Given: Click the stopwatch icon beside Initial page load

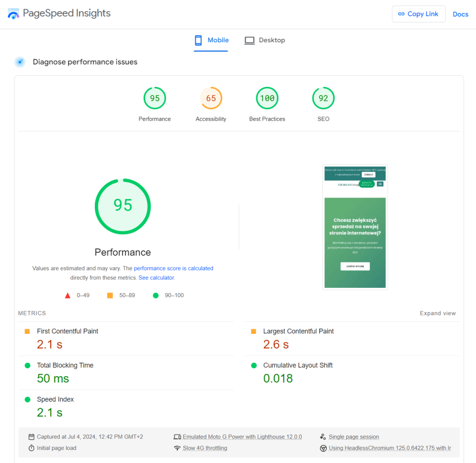Looking at the screenshot, I should click(32, 448).
